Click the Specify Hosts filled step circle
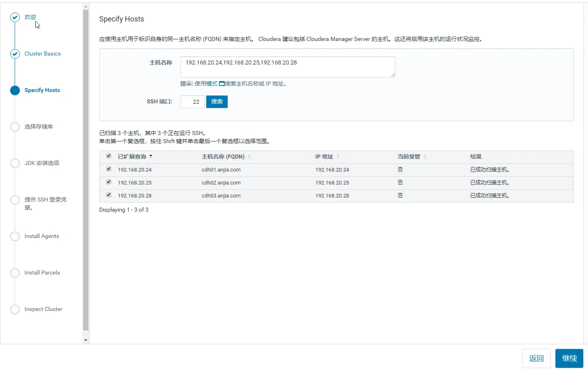Viewport: 588px width, 371px height. (x=15, y=90)
